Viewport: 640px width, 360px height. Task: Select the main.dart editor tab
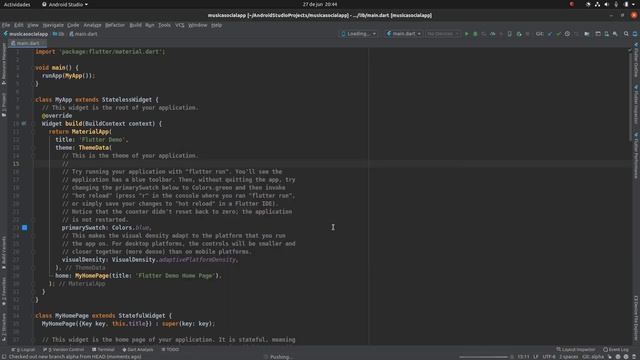coord(27,43)
